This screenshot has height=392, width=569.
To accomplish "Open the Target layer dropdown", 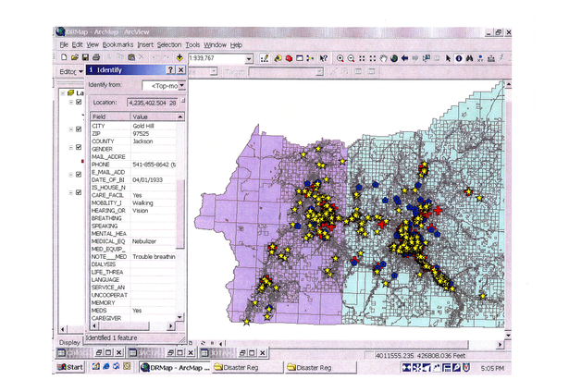I will point(319,72).
